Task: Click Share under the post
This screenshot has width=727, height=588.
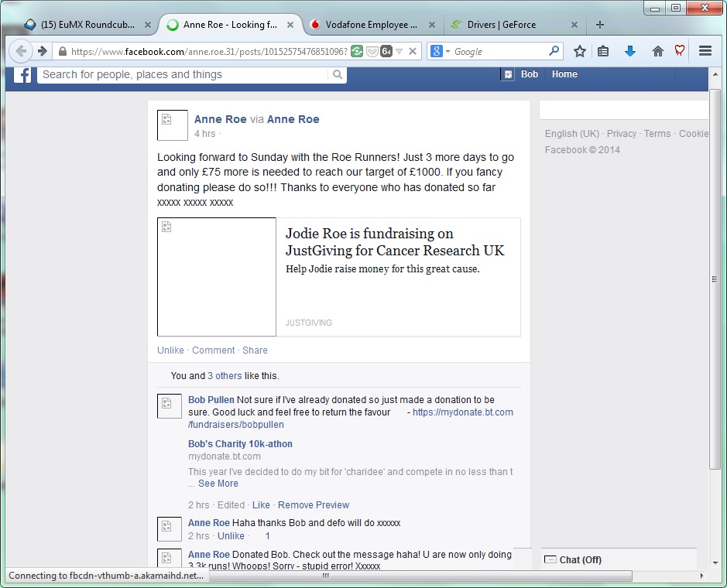Action: pyautogui.click(x=255, y=350)
